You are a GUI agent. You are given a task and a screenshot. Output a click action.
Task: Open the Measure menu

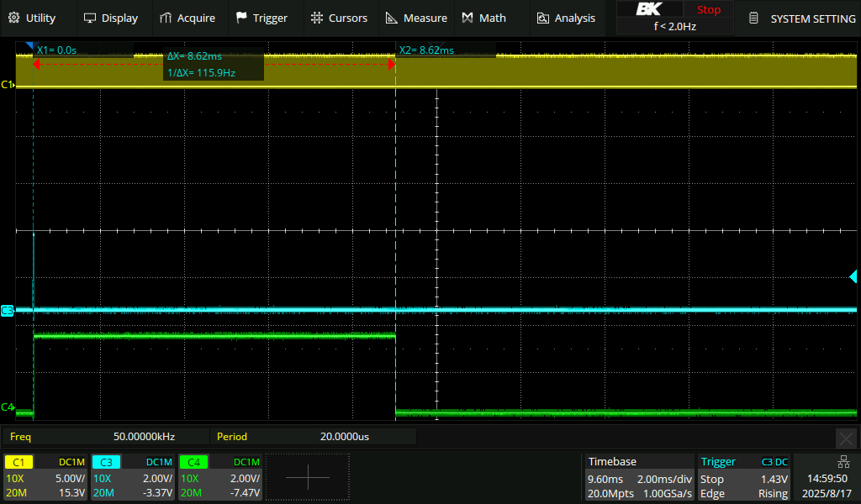point(416,18)
